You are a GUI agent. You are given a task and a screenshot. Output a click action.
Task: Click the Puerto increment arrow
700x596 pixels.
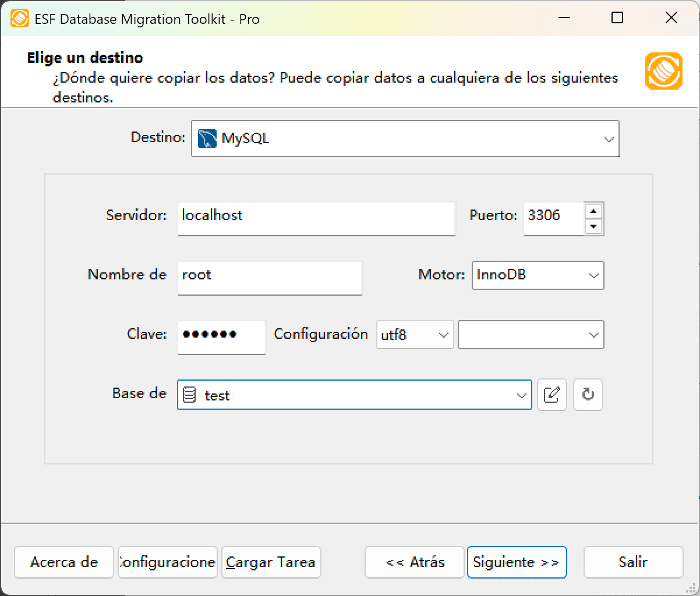tap(593, 212)
